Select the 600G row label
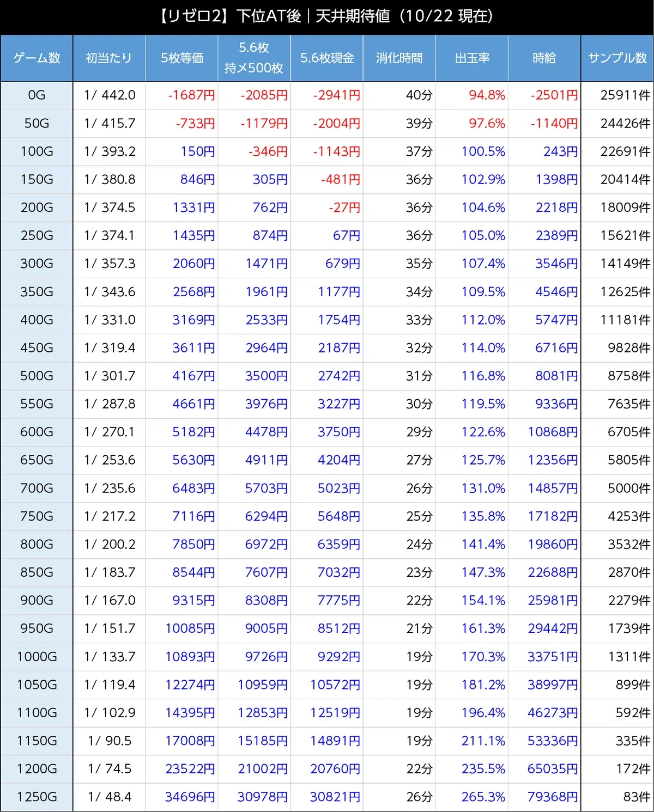Screen dimensions: 654x812 (x=37, y=432)
